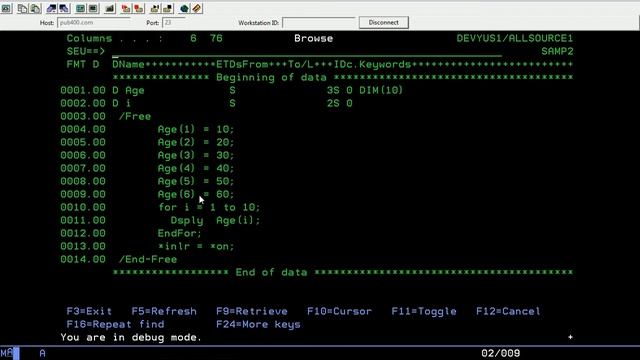Click the MA status indicator in status bar
640x360 pixels.
[x=7, y=353]
